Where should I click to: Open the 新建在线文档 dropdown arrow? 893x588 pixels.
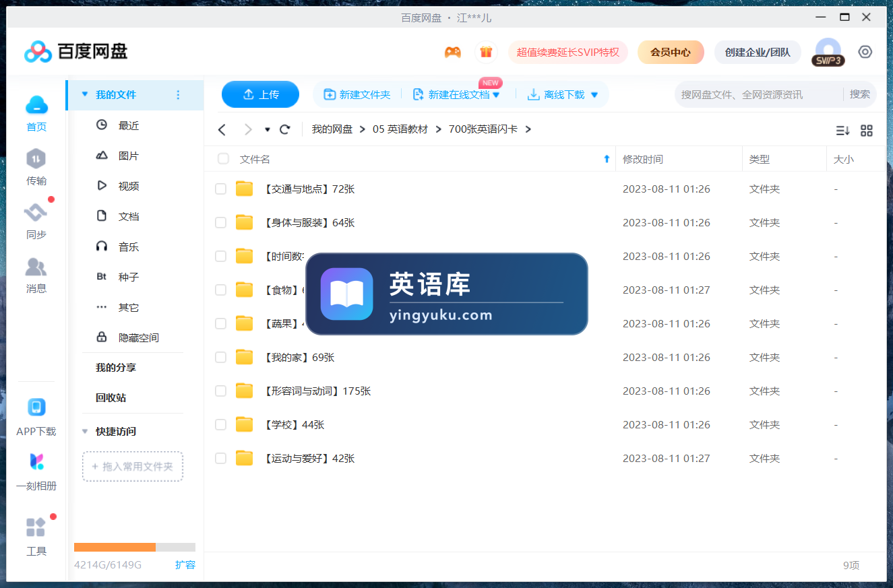click(x=496, y=95)
